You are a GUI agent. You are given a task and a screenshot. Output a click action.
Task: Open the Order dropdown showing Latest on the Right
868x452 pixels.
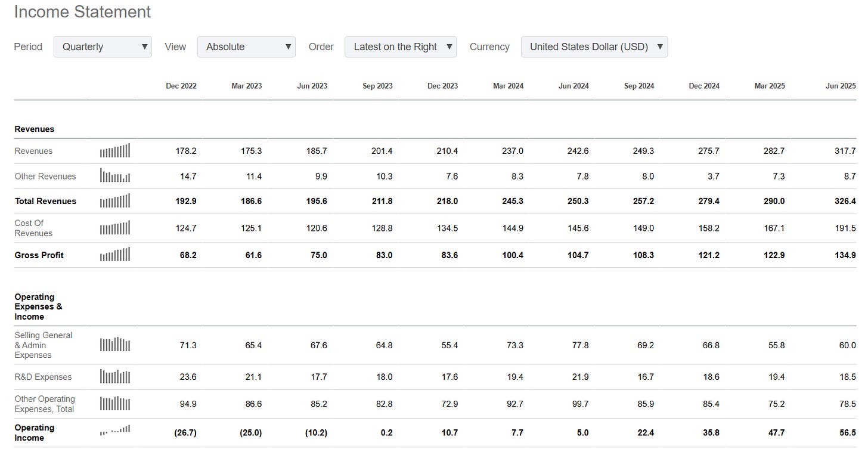pyautogui.click(x=401, y=47)
